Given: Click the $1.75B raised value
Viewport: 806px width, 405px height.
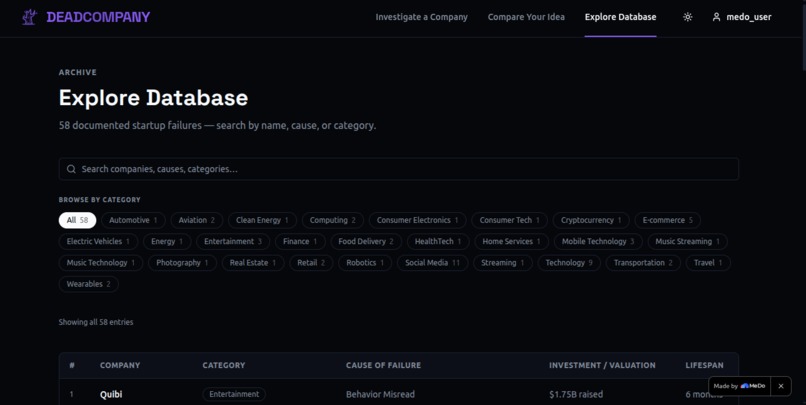Looking at the screenshot, I should [x=576, y=395].
